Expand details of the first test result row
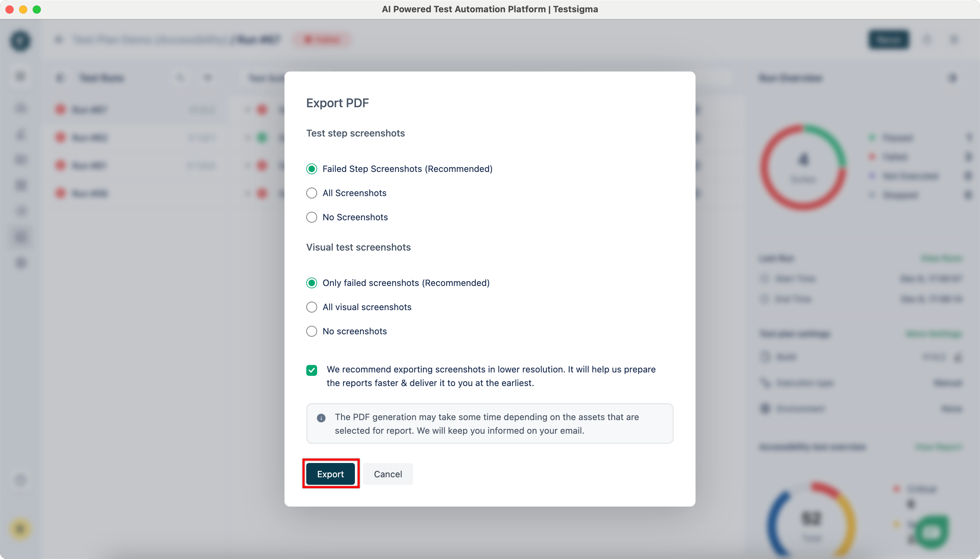Image resolution: width=980 pixels, height=559 pixels. pyautogui.click(x=247, y=109)
